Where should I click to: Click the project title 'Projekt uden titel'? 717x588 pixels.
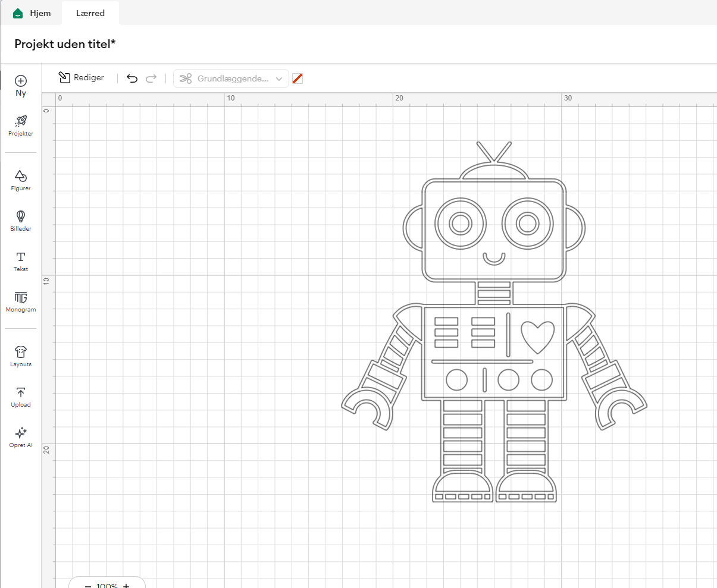[x=65, y=44]
